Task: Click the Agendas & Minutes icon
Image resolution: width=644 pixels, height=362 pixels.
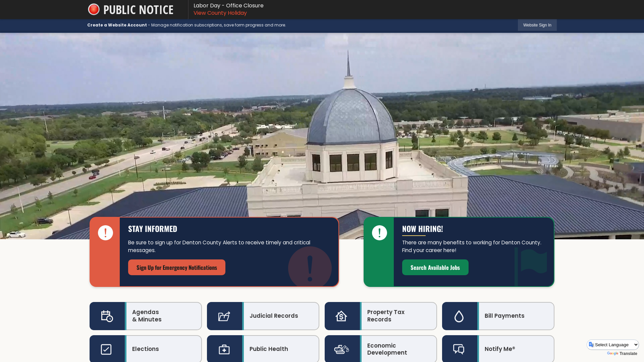Action: [x=107, y=316]
